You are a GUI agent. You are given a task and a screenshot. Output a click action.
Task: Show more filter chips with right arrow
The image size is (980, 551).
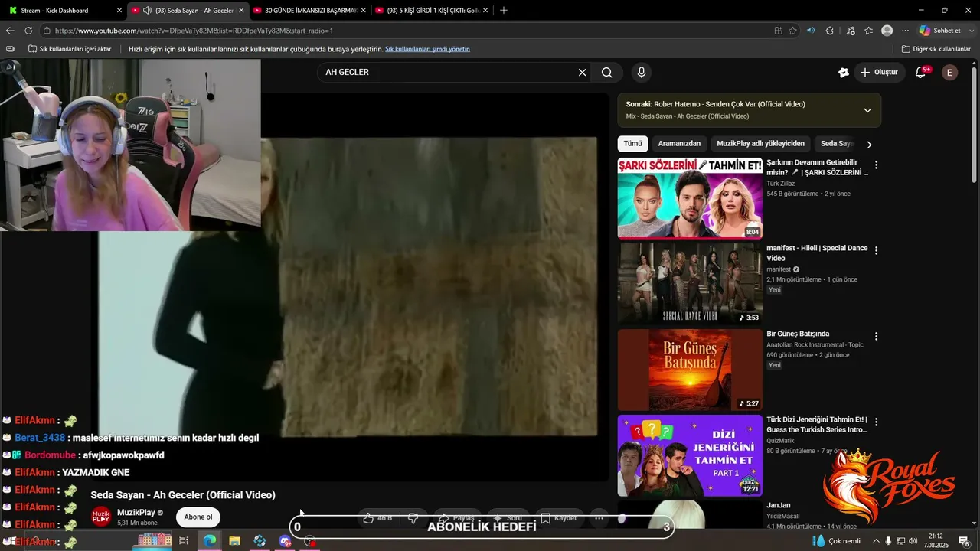(x=869, y=144)
